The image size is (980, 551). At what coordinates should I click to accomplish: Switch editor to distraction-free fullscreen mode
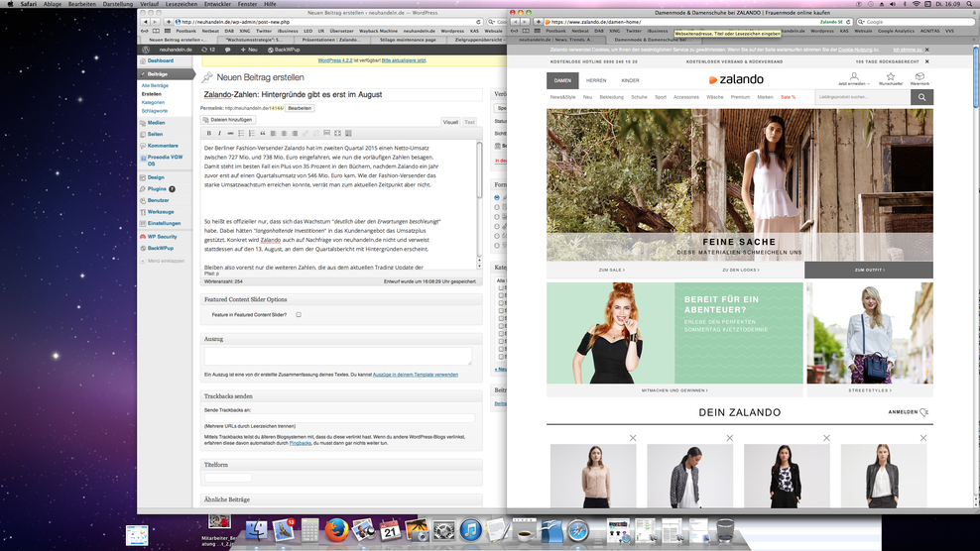point(337,133)
